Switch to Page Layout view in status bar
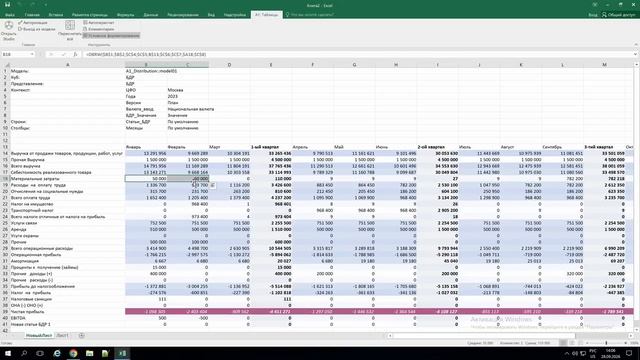 572,343
